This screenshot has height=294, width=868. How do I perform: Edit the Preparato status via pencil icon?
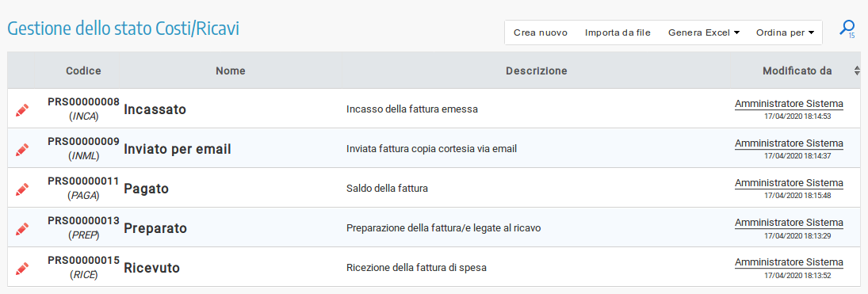click(x=22, y=228)
